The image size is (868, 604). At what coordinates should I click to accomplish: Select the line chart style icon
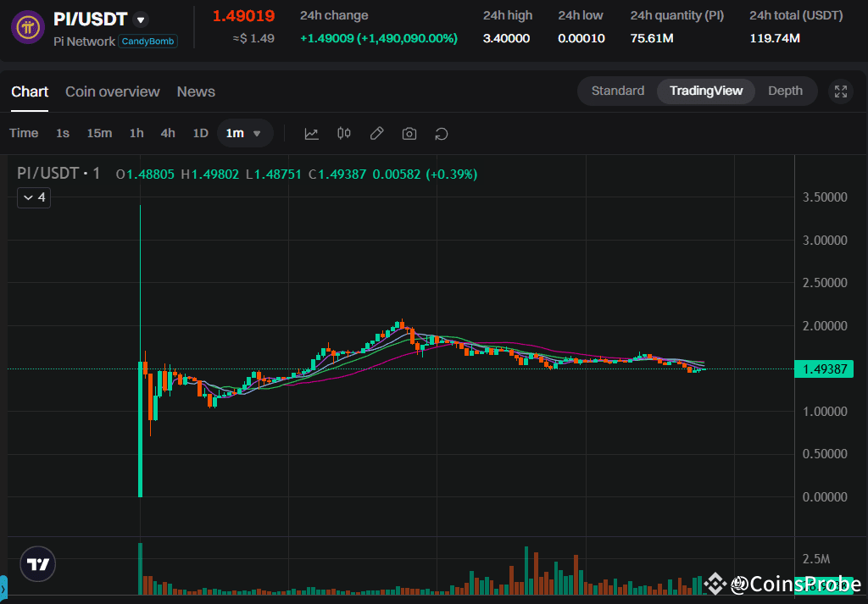(311, 133)
